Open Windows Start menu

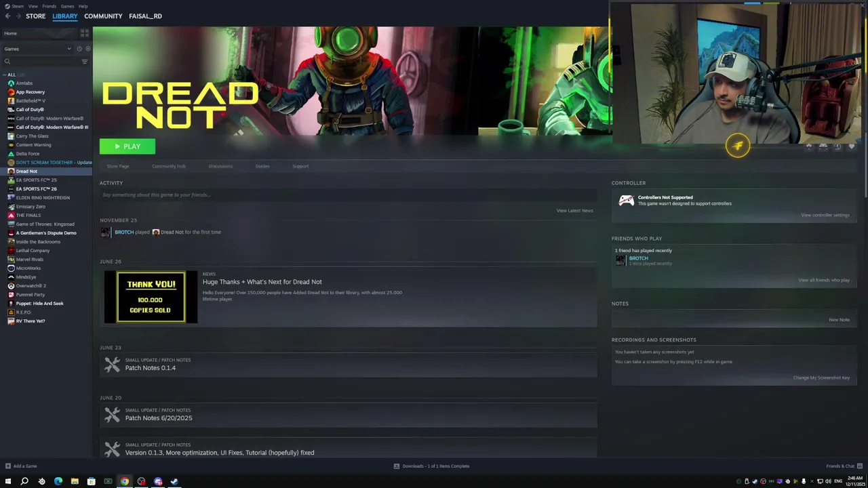(8, 481)
